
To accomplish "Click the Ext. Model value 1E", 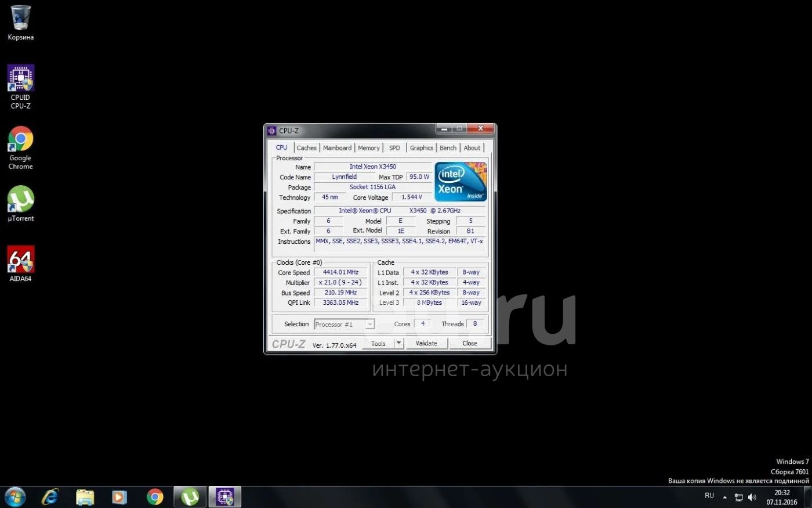I will pos(401,231).
